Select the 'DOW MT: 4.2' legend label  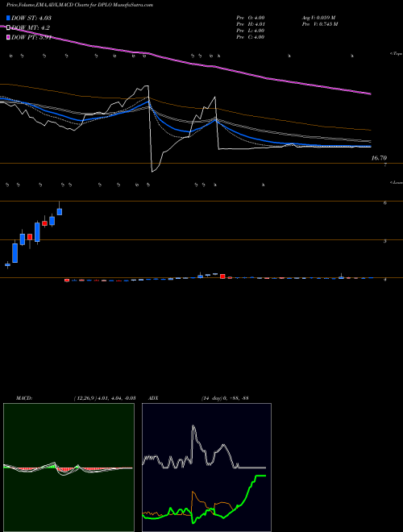click(29, 27)
